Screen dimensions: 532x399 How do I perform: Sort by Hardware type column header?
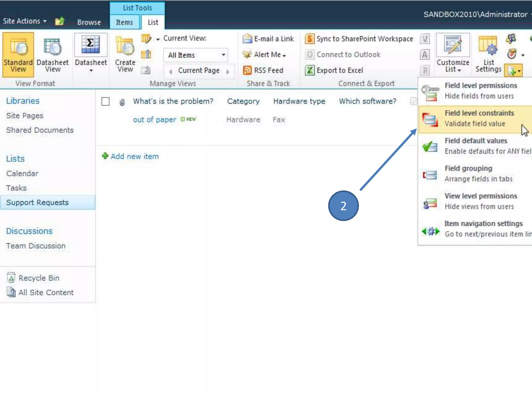pyautogui.click(x=299, y=101)
